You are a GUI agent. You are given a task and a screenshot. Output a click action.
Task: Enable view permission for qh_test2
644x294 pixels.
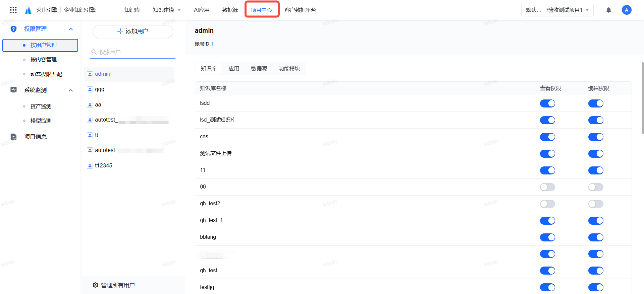(x=547, y=204)
